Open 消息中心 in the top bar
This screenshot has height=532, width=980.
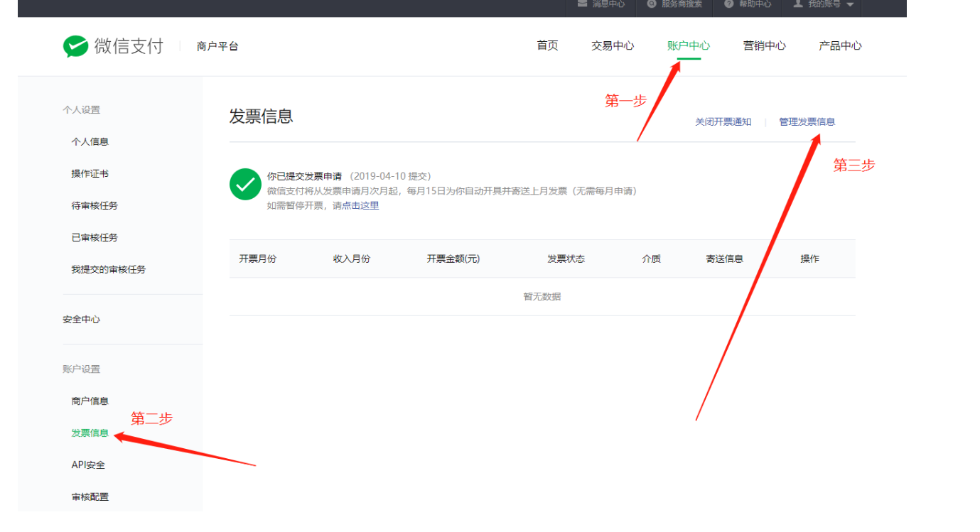[x=608, y=4]
